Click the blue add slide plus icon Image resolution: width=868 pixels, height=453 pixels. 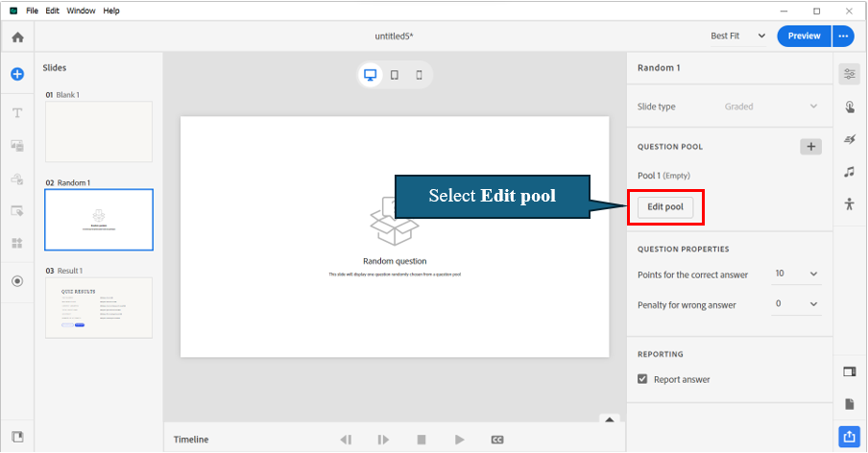click(x=17, y=74)
